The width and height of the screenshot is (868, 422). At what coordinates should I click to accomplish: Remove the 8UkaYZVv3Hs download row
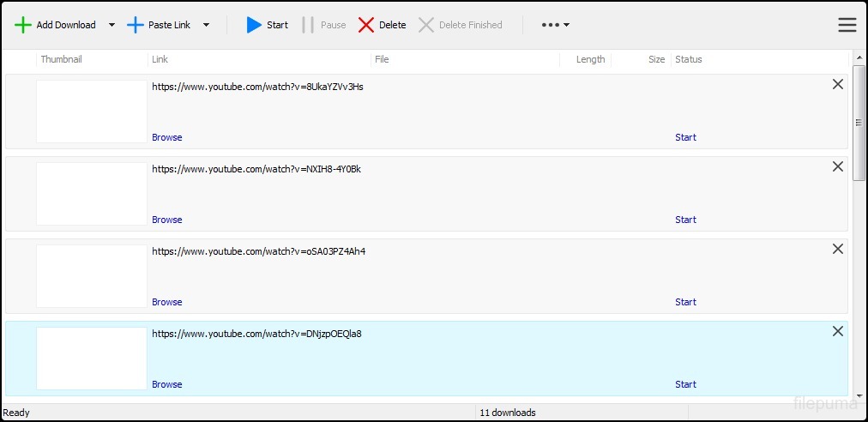[x=837, y=84]
